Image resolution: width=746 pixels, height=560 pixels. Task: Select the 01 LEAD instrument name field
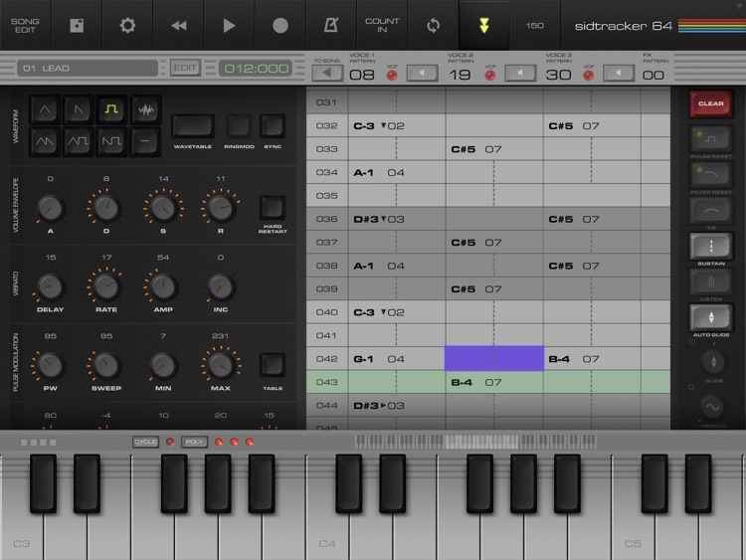click(x=88, y=68)
